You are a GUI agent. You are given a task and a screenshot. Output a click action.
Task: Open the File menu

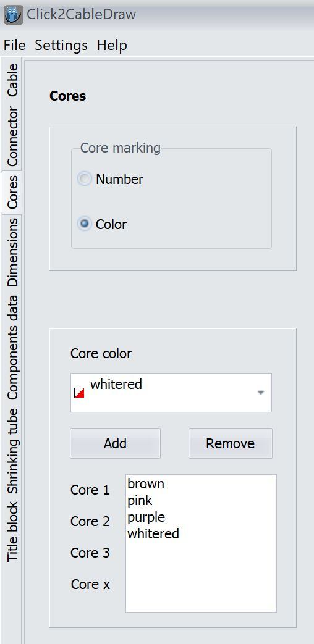pos(14,45)
